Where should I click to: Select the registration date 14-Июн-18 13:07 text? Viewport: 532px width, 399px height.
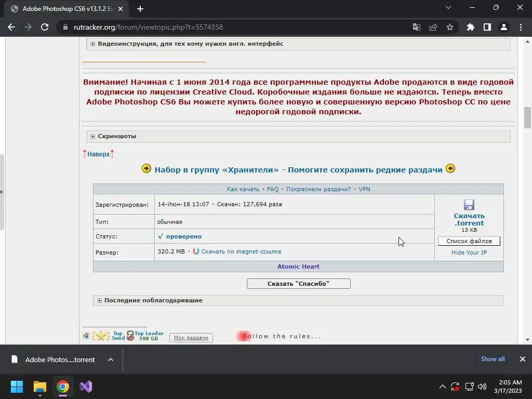(183, 204)
